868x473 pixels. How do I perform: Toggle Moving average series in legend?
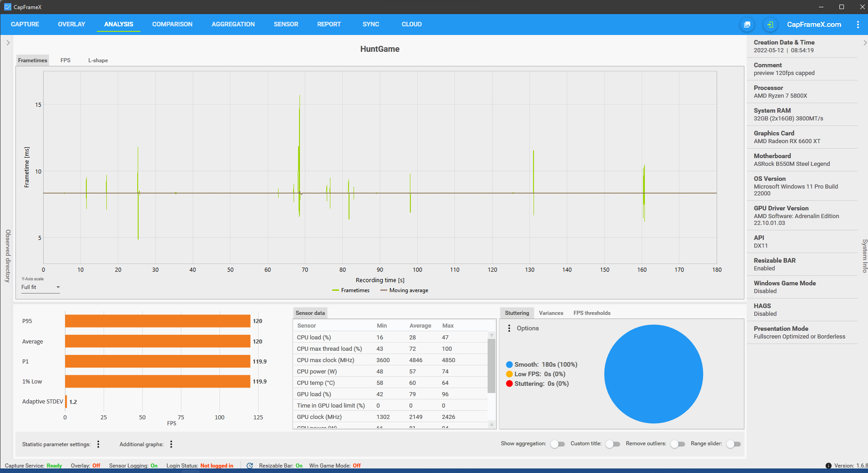(x=404, y=290)
